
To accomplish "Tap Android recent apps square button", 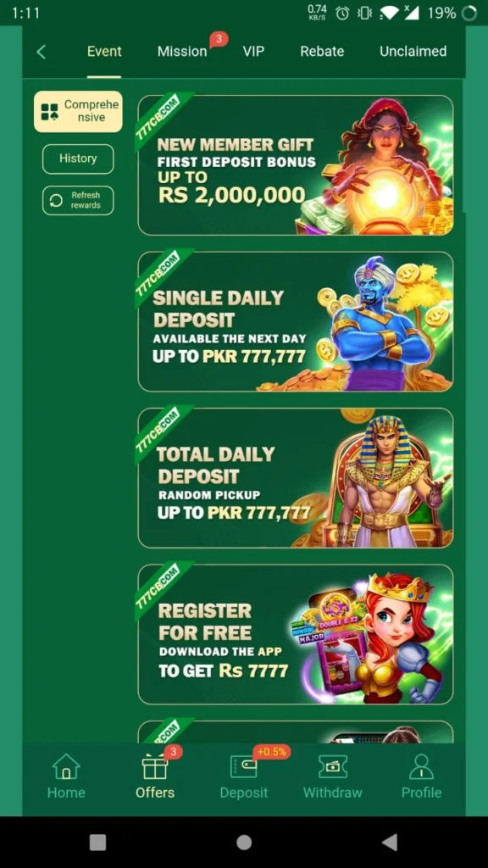I will (98, 842).
